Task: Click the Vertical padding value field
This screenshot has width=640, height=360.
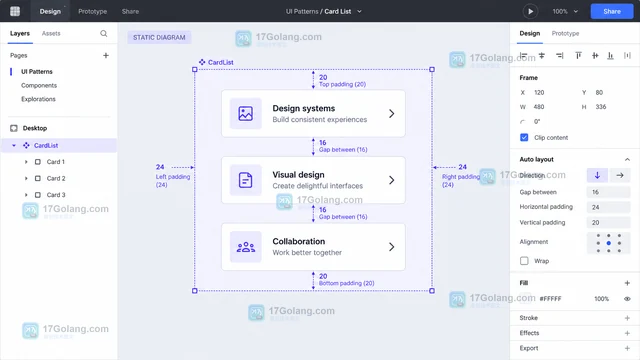Action: [x=609, y=222]
